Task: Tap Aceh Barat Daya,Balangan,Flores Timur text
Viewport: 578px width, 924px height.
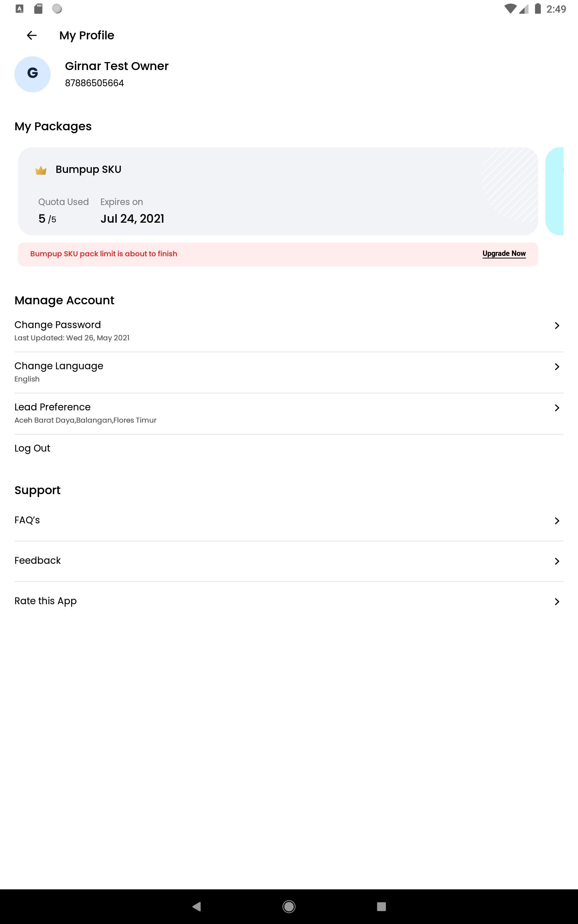Action: tap(85, 420)
